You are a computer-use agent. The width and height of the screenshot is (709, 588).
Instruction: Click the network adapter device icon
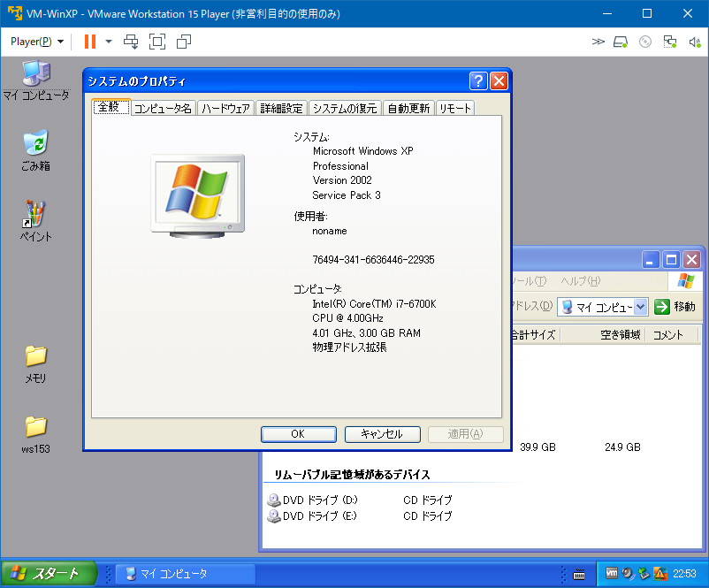[x=670, y=42]
